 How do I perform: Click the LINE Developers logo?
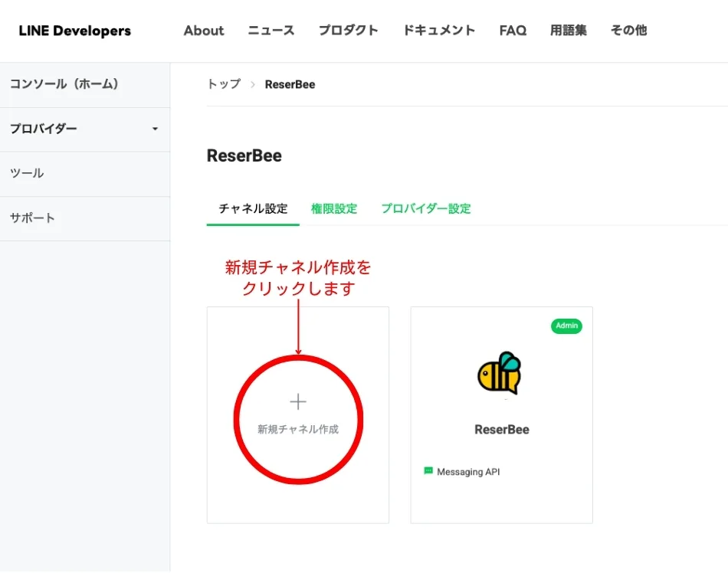coord(75,31)
